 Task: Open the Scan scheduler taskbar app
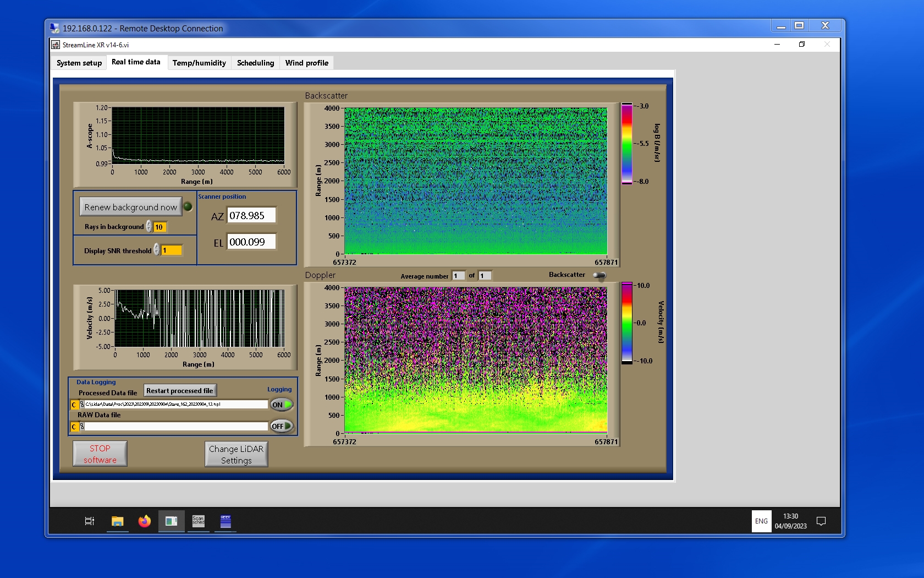[198, 521]
